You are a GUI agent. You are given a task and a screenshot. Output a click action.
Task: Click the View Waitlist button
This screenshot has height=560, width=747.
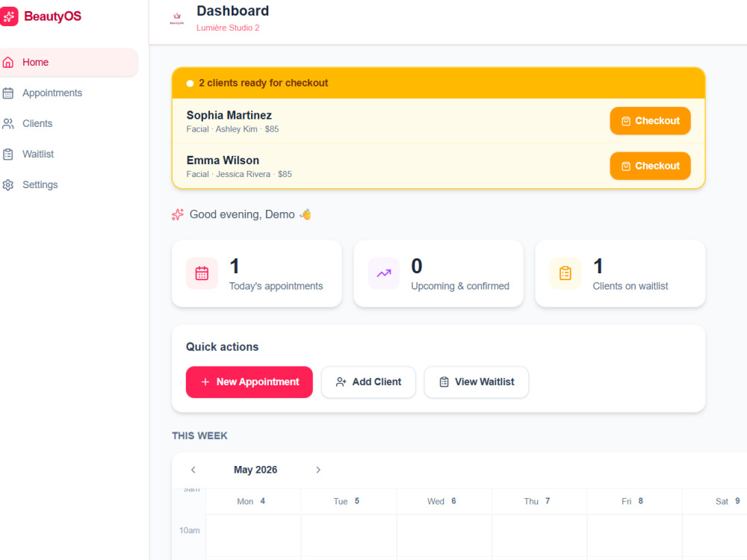(477, 382)
